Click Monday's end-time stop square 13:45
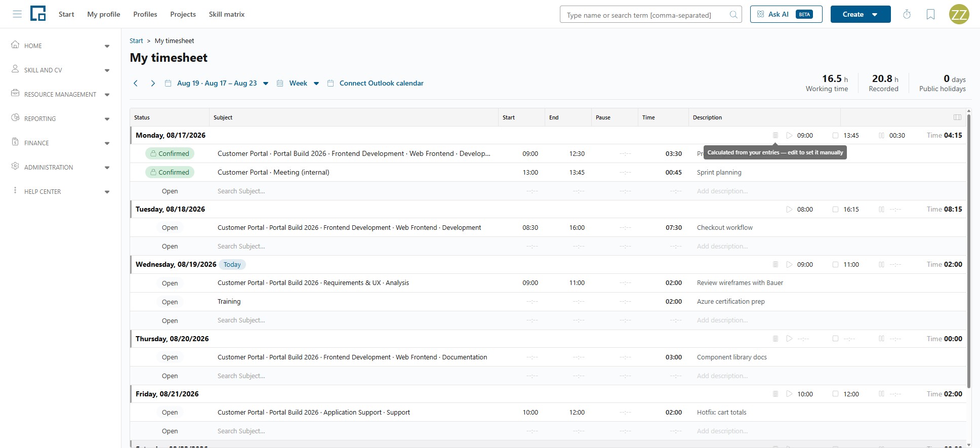Image resolution: width=980 pixels, height=448 pixels. [x=835, y=135]
